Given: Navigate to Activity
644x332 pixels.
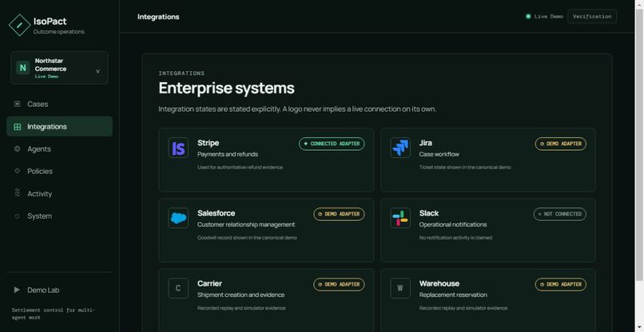Looking at the screenshot, I should [x=60, y=194].
